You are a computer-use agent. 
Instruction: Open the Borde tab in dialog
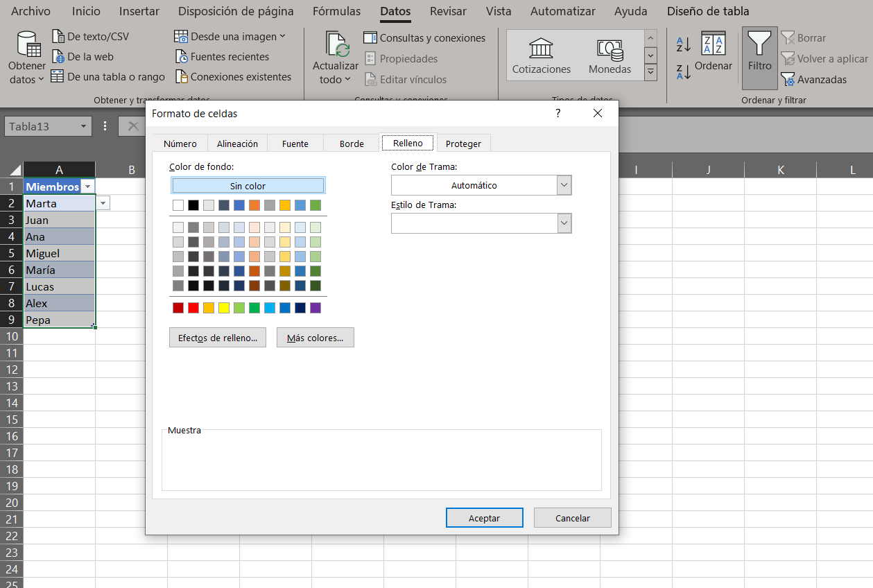[352, 144]
